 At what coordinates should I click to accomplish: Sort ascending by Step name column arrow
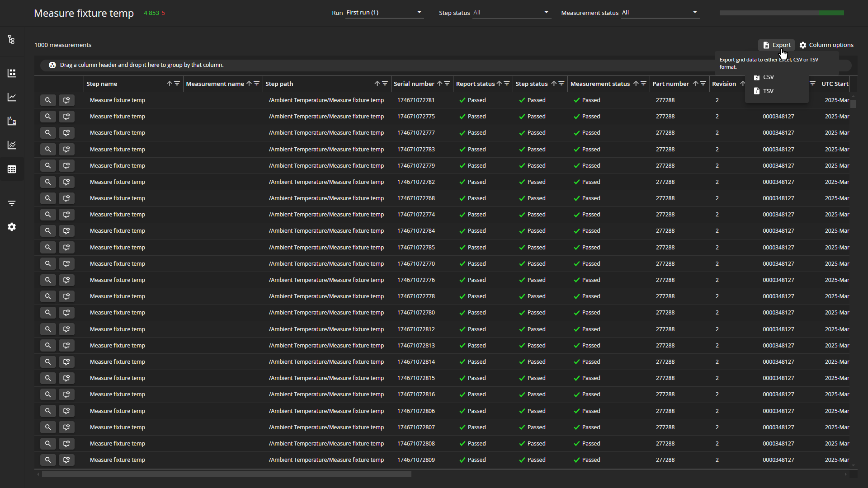(x=169, y=84)
